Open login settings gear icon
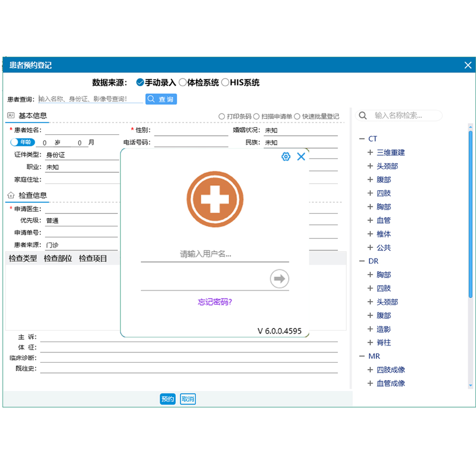The height and width of the screenshot is (476, 476). 286,157
